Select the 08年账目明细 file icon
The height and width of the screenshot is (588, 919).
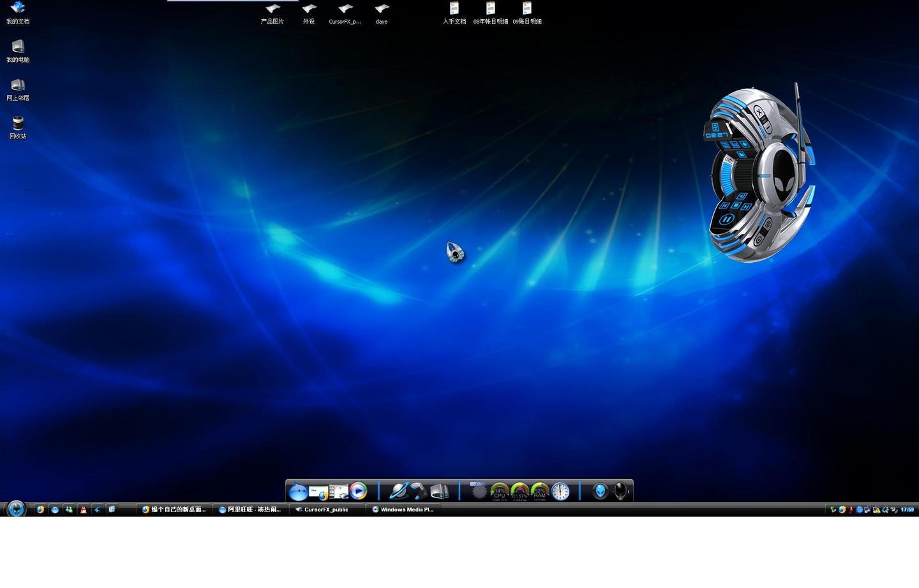[x=491, y=13]
